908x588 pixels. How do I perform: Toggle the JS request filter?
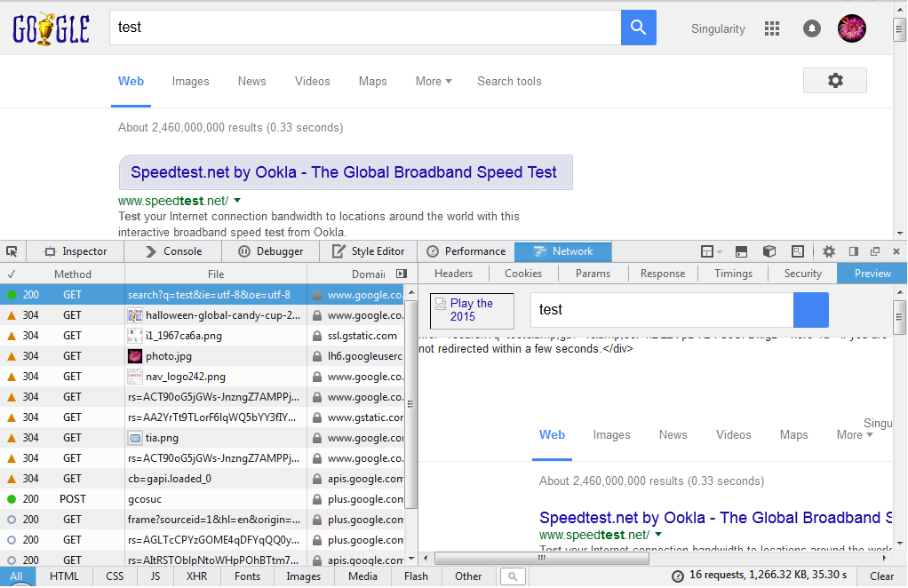click(155, 576)
